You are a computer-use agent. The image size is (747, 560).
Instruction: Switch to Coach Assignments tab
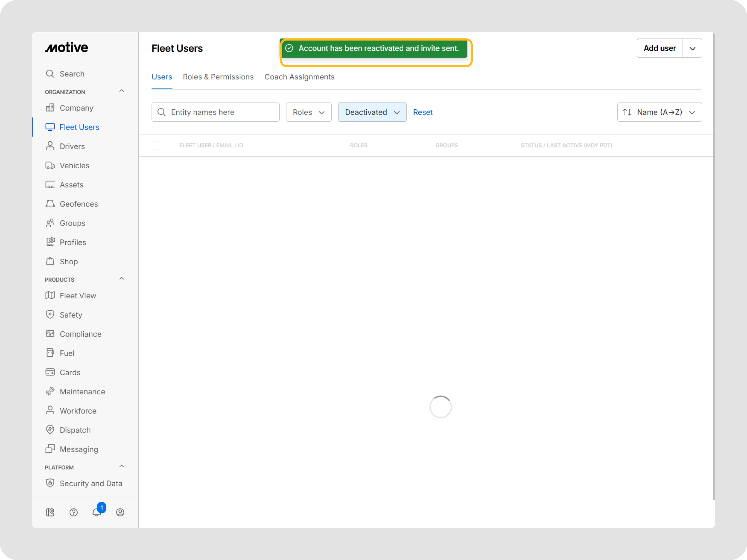point(299,77)
